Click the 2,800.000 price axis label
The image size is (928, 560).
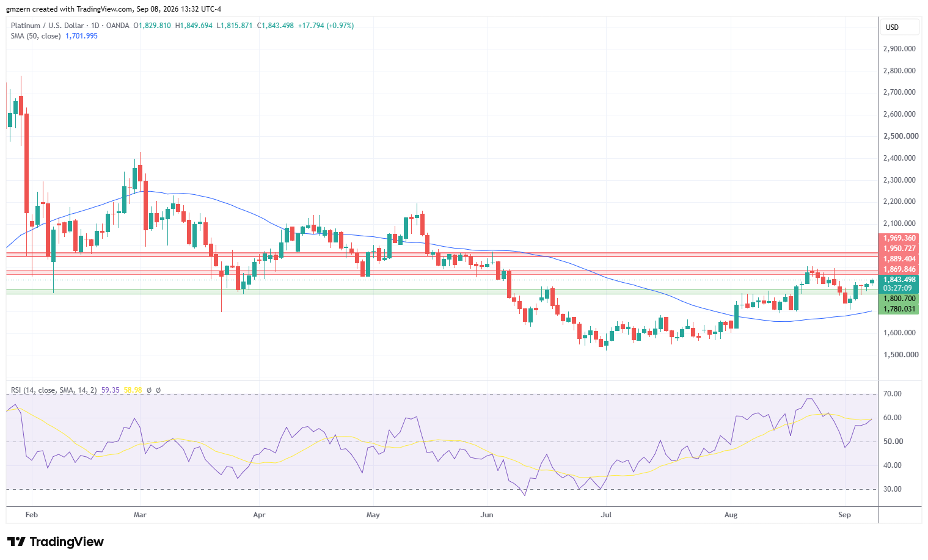[x=899, y=71]
